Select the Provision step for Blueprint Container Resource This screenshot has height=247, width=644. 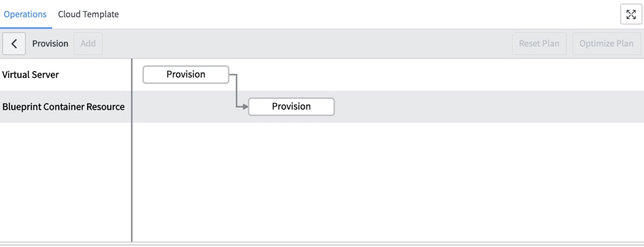click(291, 107)
